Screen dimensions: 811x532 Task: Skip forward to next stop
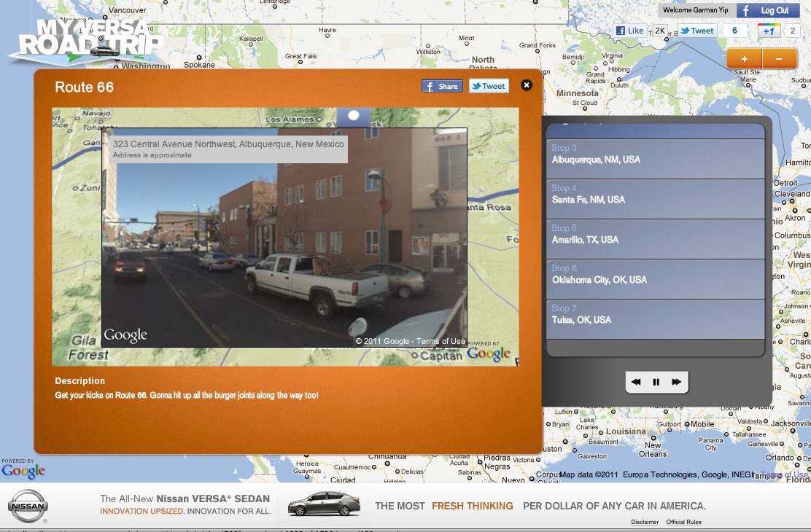pyautogui.click(x=677, y=382)
